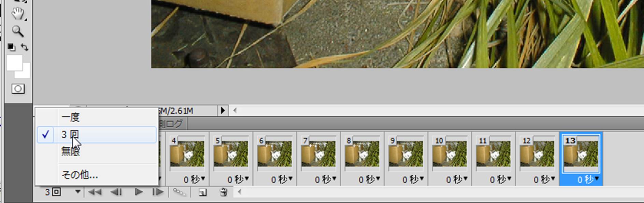Expand the loop count dropdown arrow
Screen dimensions: 644x203
[x=78, y=192]
